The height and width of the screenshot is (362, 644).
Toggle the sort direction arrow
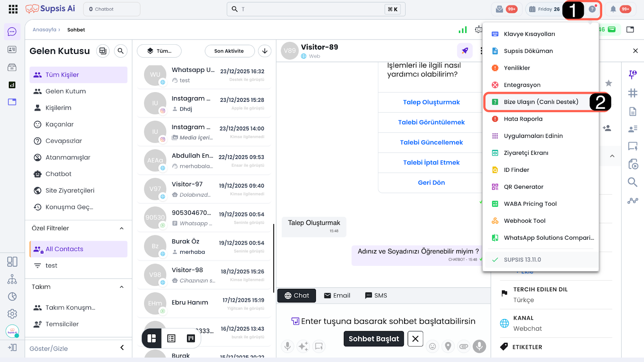264,51
